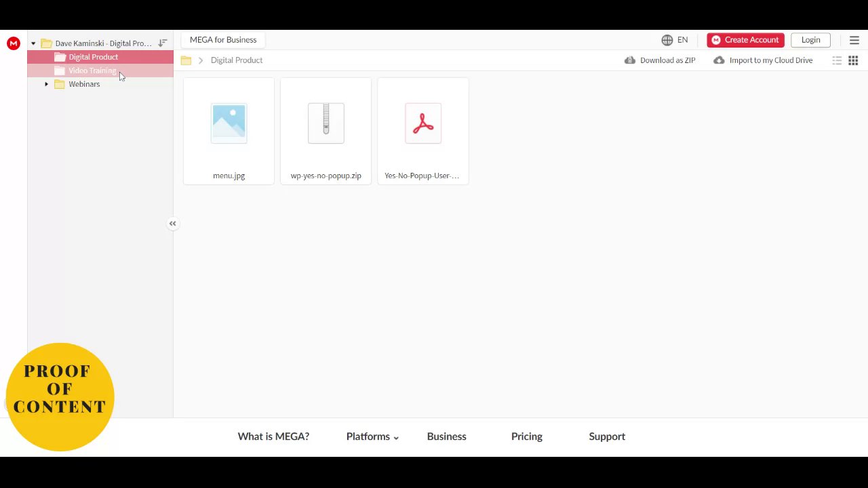Open What is MEGA? footer link
Image resolution: width=868 pixels, height=488 pixels.
(x=273, y=436)
